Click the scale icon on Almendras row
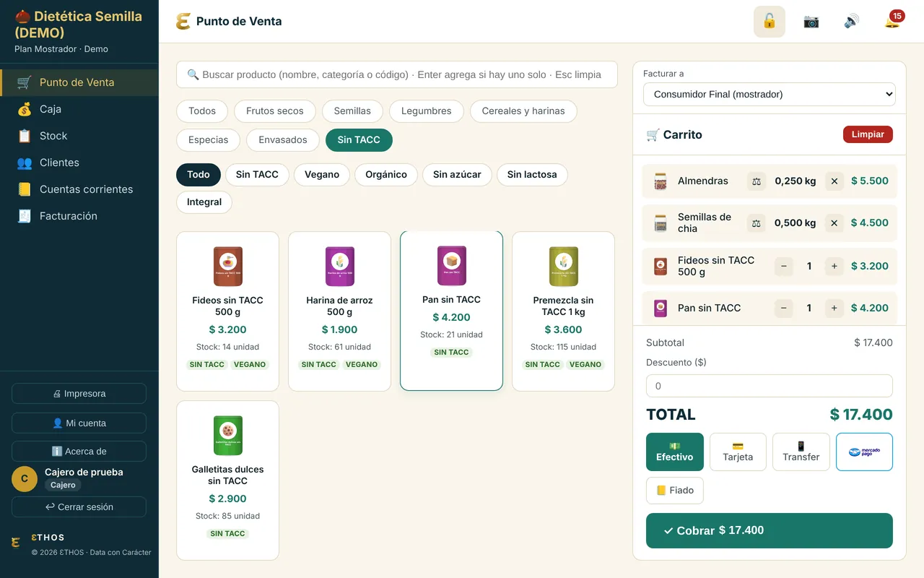Screen dimensions: 924x578 point(757,181)
